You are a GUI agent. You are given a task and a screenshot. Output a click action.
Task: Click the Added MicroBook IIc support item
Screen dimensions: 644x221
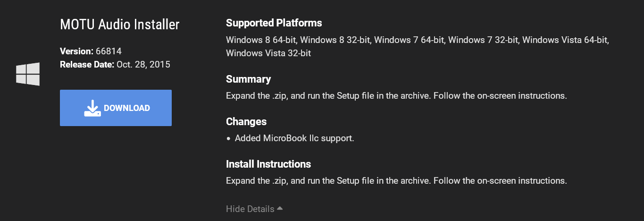[x=294, y=138]
